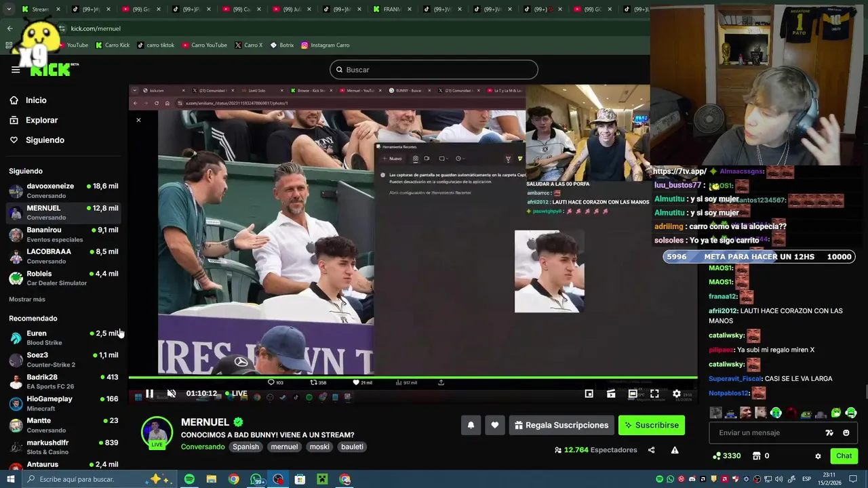
Task: Open recommended channel HioGameplay
Action: (64, 403)
